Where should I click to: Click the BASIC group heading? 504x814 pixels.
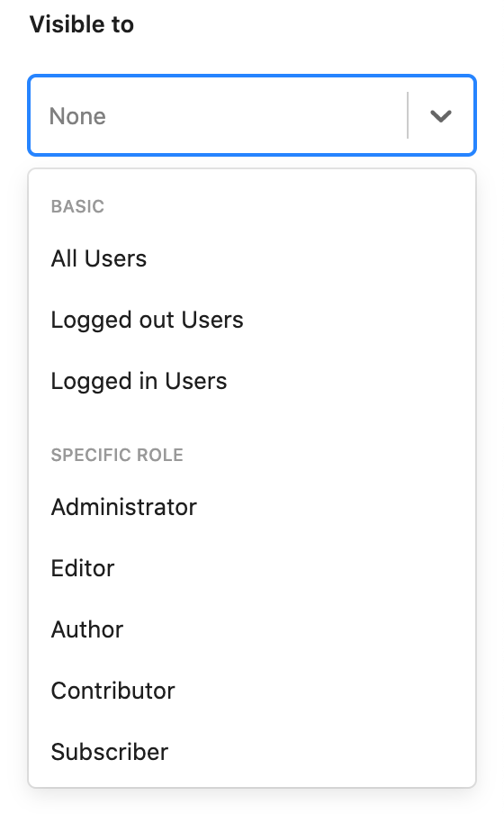77,206
